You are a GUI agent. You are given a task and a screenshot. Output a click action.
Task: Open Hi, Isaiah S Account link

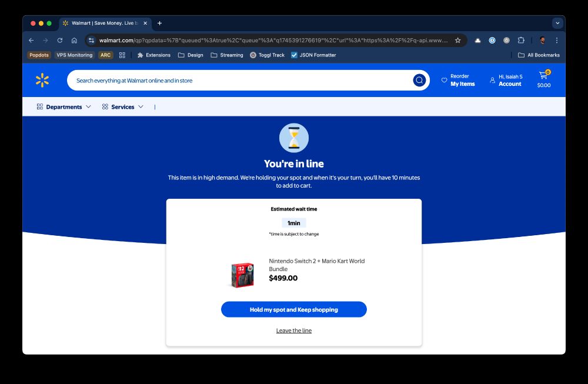(x=510, y=80)
